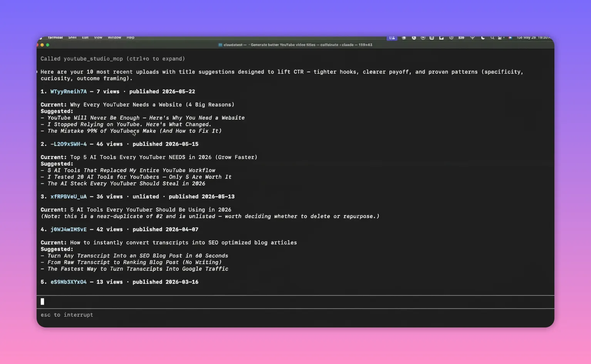Click the "7 views" count
Image resolution: width=591 pixels, height=364 pixels.
click(x=108, y=92)
